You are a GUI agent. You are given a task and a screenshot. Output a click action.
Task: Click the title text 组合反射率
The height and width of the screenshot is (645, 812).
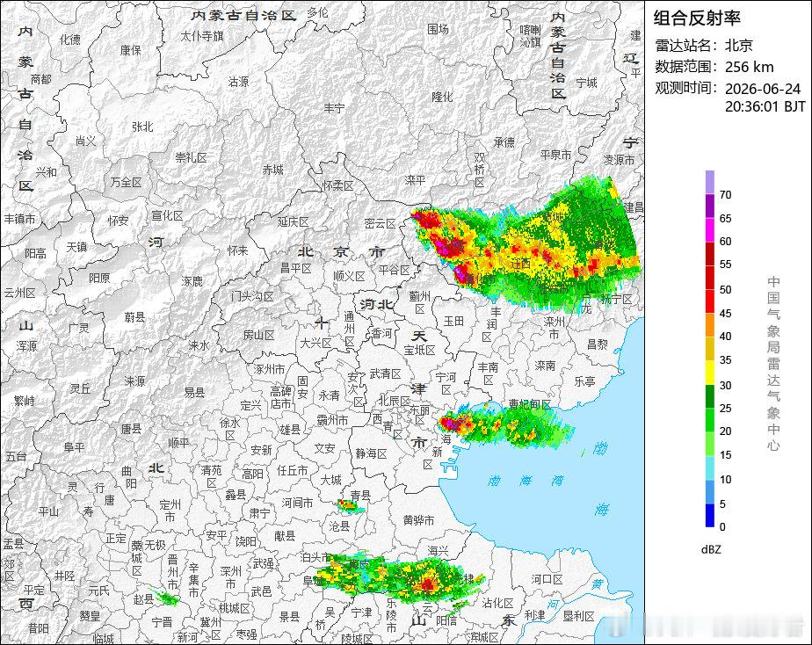697,18
